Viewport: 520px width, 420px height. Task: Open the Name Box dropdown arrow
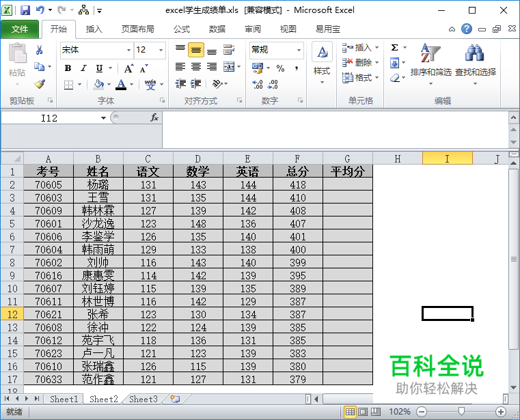tap(103, 118)
